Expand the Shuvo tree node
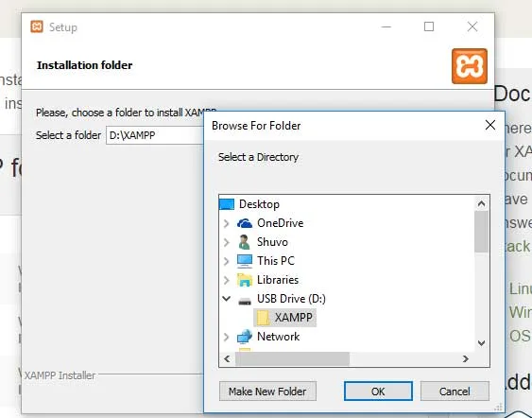This screenshot has width=532, height=418. pyautogui.click(x=226, y=242)
